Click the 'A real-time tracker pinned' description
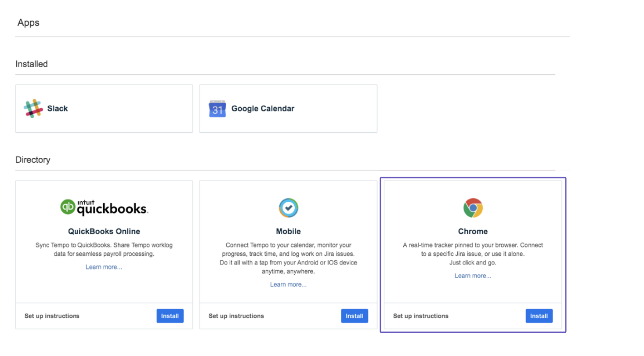Image resolution: width=644 pixels, height=356 pixels. tap(473, 254)
